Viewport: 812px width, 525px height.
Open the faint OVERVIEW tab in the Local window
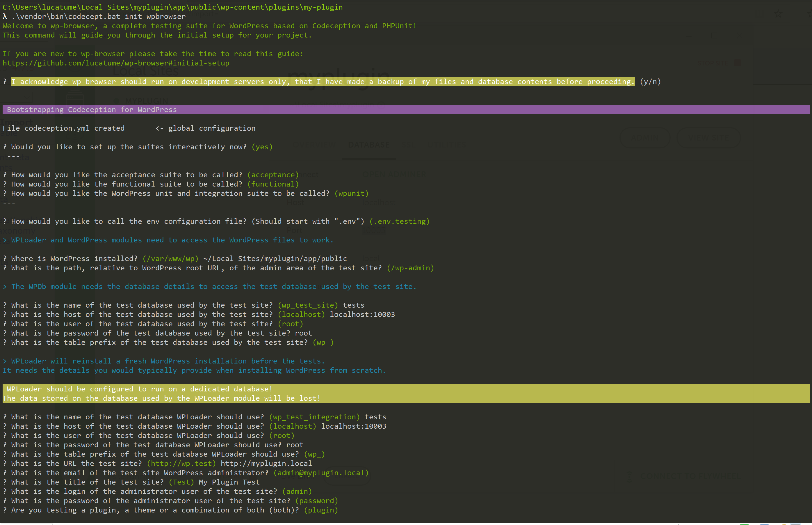(314, 145)
